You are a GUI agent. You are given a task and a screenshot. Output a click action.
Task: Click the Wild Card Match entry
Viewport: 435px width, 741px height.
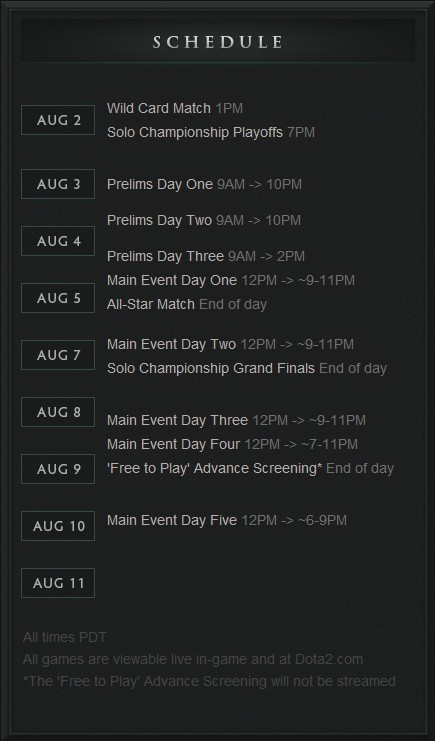coord(175,108)
